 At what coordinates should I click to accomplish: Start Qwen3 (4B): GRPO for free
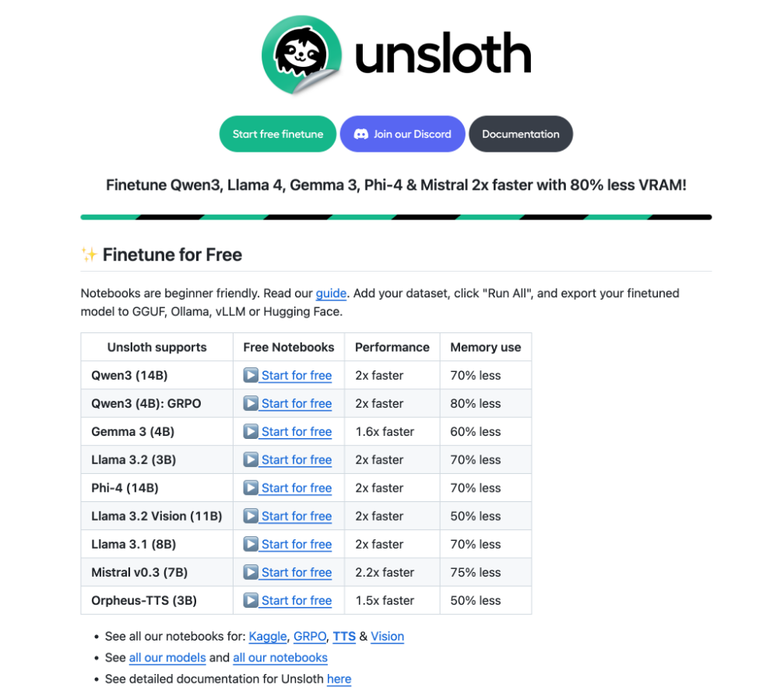[x=297, y=403]
